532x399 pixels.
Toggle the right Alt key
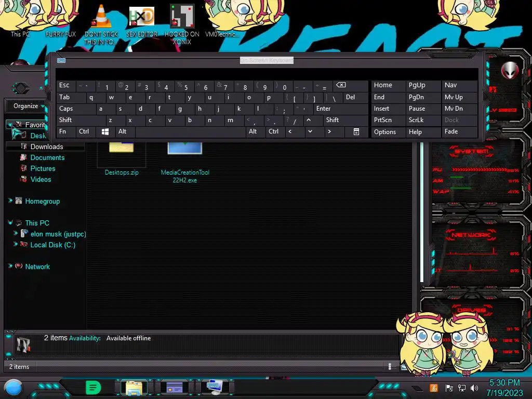click(255, 131)
